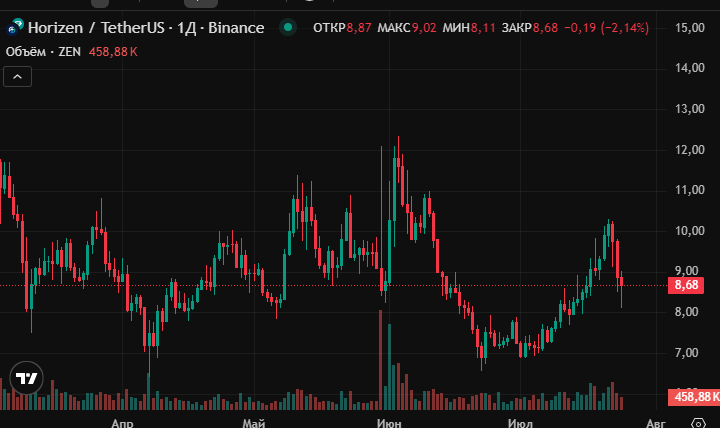Viewport: 720px width, 428px height.
Task: Click the Апр date axis label
Action: pos(122,423)
